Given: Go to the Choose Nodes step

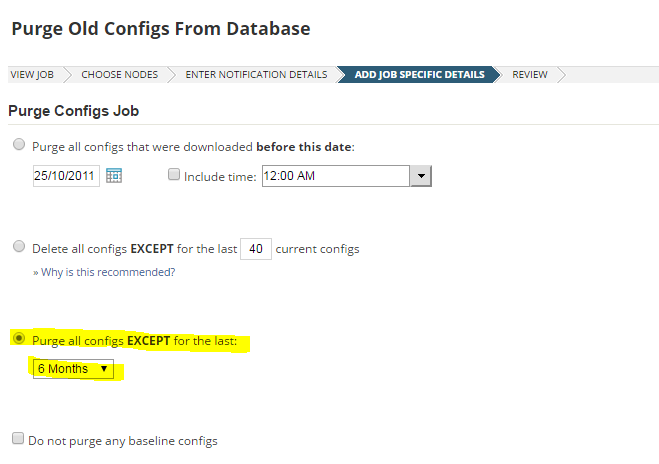Looking at the screenshot, I should click(x=117, y=75).
